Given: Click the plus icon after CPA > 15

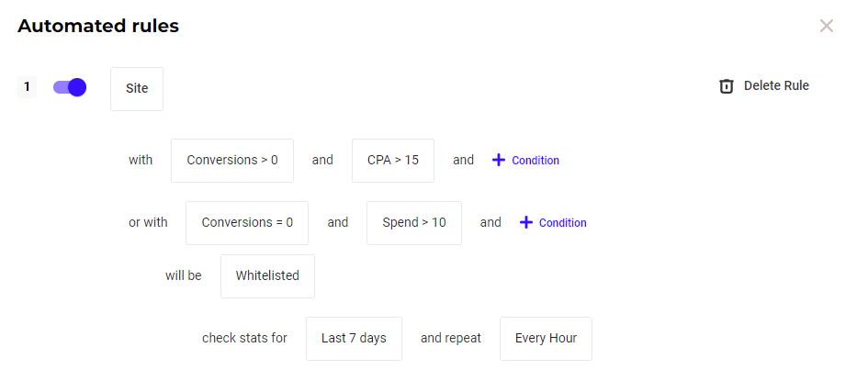Looking at the screenshot, I should click(499, 160).
